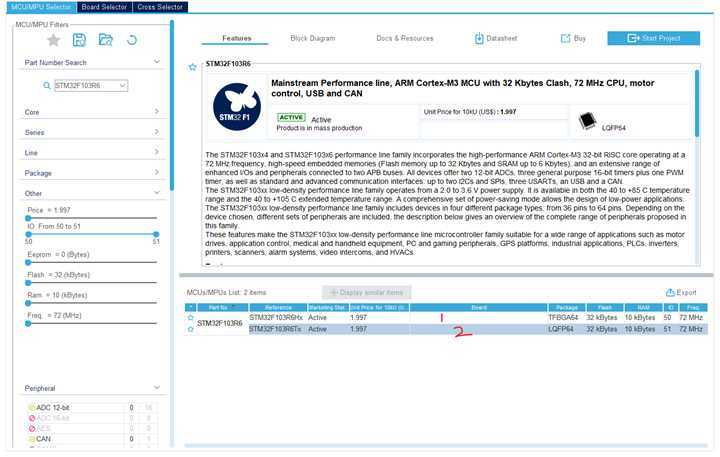
Task: Click the IO range minimum handle
Action: pyautogui.click(x=28, y=234)
